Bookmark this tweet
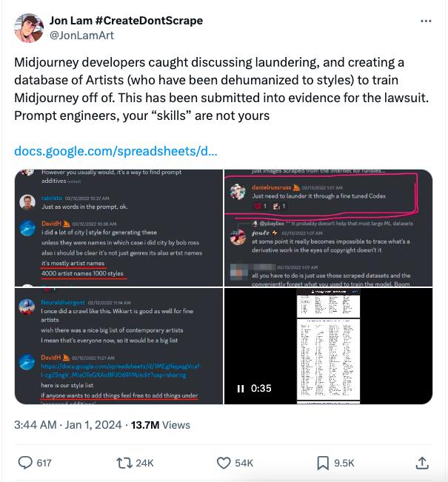 pyautogui.click(x=323, y=463)
